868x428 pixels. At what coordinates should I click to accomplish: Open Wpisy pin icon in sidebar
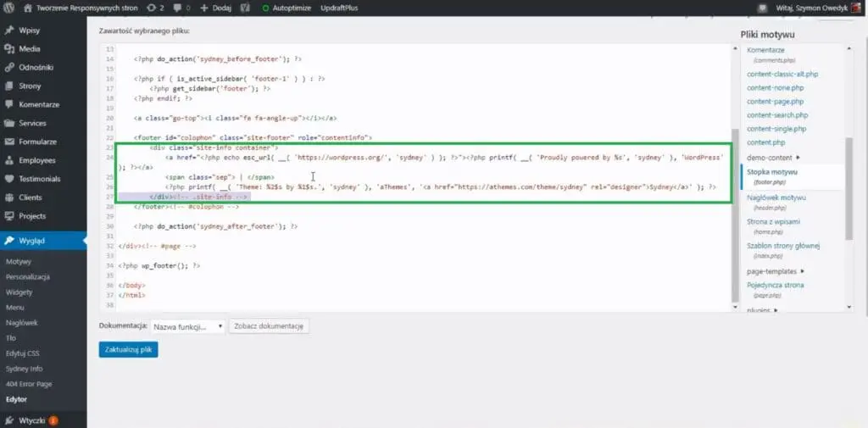[8, 31]
